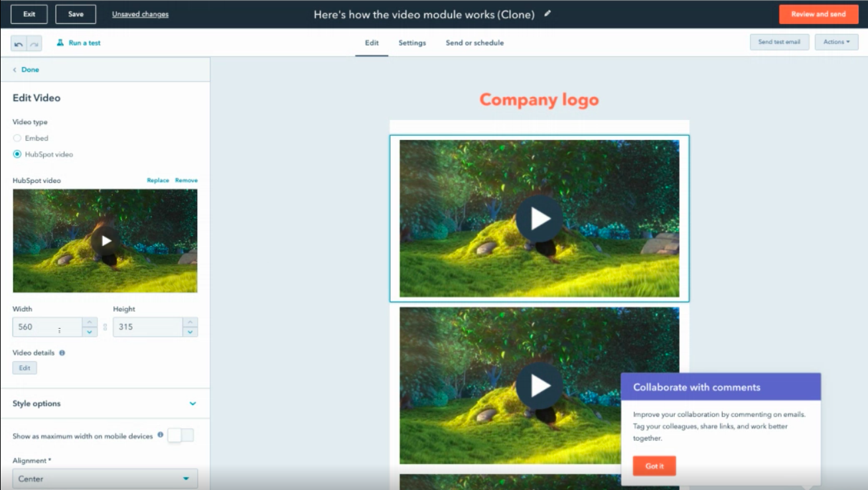Click the email title text
The width and height of the screenshot is (868, 490).
tap(424, 14)
